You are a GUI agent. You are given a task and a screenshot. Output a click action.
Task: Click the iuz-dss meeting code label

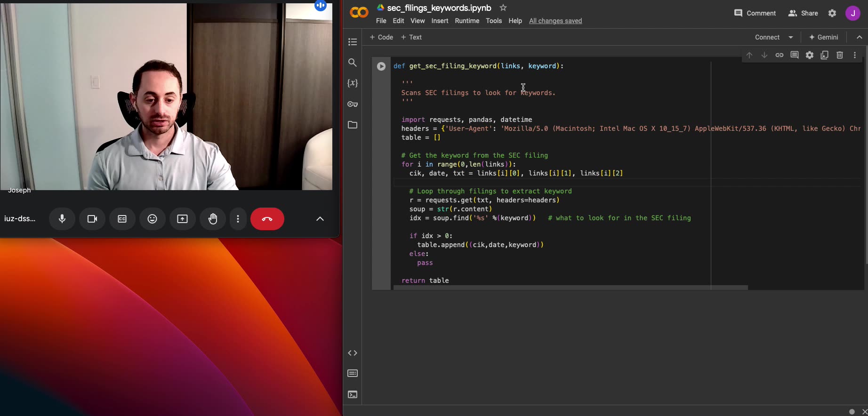[x=20, y=218]
